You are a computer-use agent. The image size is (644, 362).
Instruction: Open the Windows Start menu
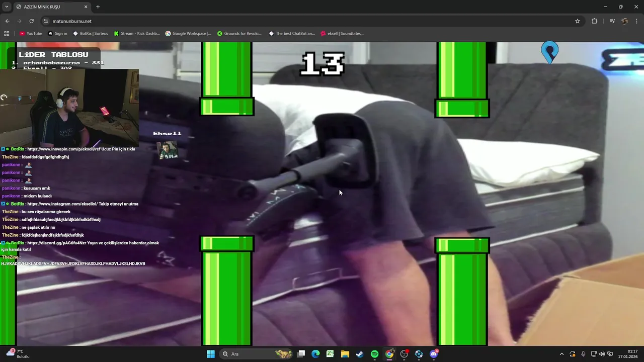tap(211, 354)
